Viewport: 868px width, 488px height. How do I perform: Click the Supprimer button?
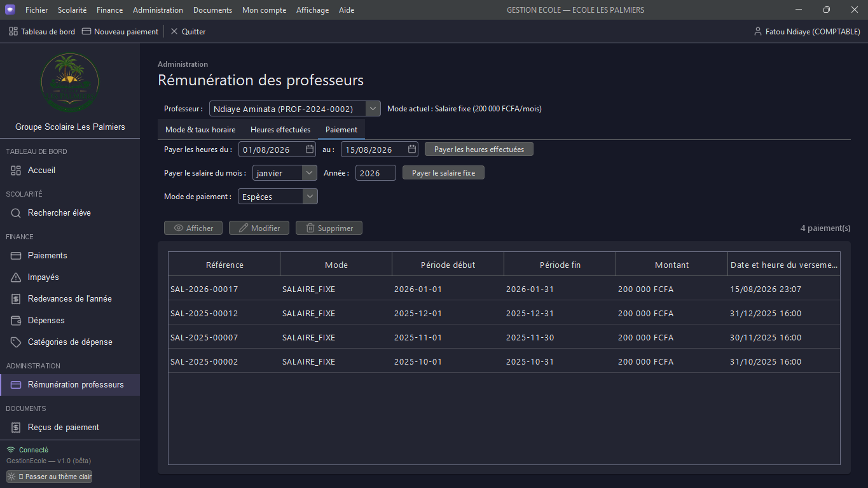(329, 228)
